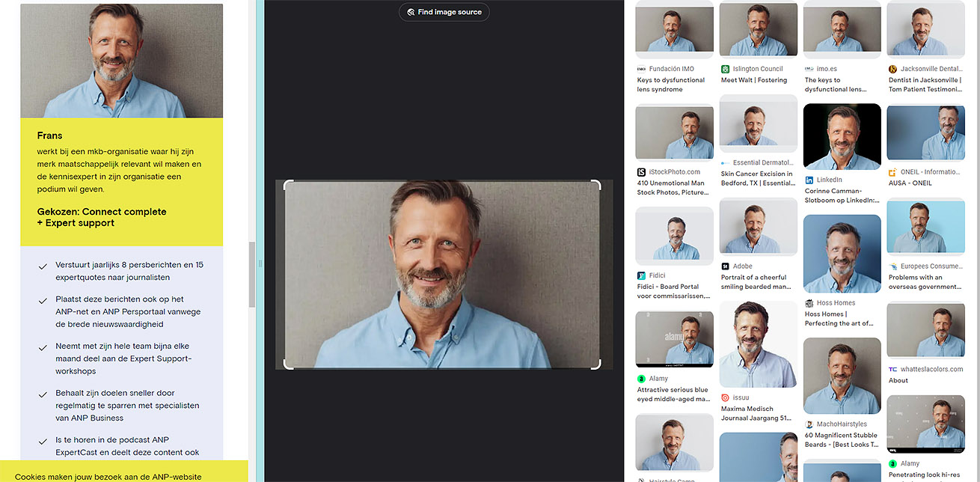This screenshot has height=482, width=980.
Task: Click the MachoHairstyles favicon
Action: pos(809,424)
